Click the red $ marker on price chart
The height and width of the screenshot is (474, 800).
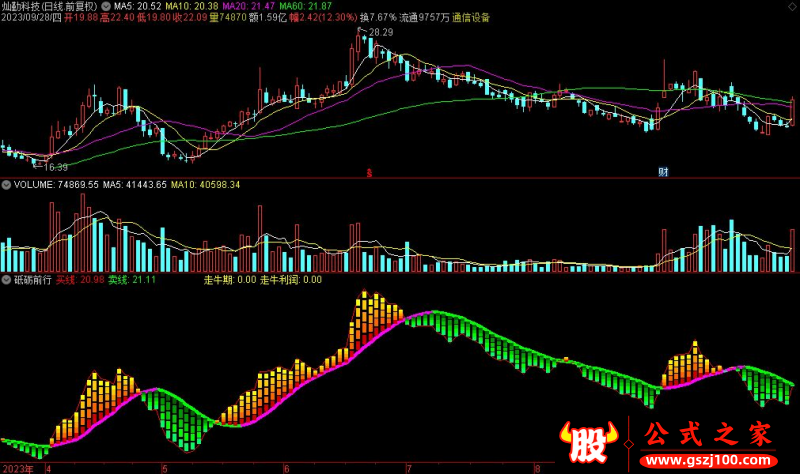(369, 172)
